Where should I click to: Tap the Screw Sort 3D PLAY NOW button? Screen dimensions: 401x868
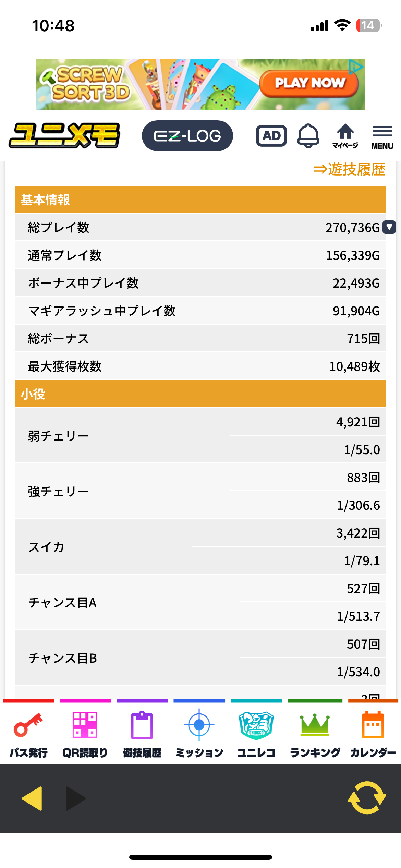pyautogui.click(x=309, y=83)
